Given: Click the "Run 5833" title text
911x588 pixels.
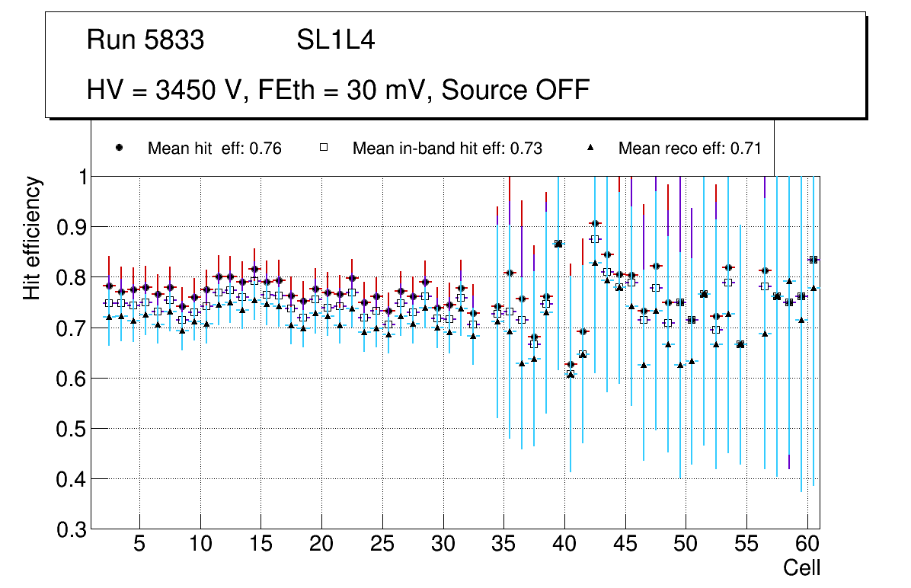Looking at the screenshot, I should click(x=145, y=40).
